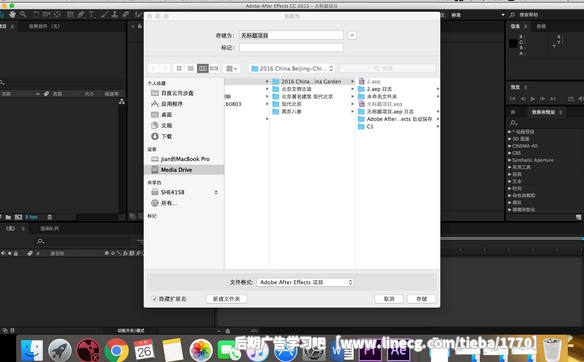Image resolution: width=584 pixels, height=362 pixels.
Task: Click search field in Effects & Presets panel
Action: click(x=545, y=123)
